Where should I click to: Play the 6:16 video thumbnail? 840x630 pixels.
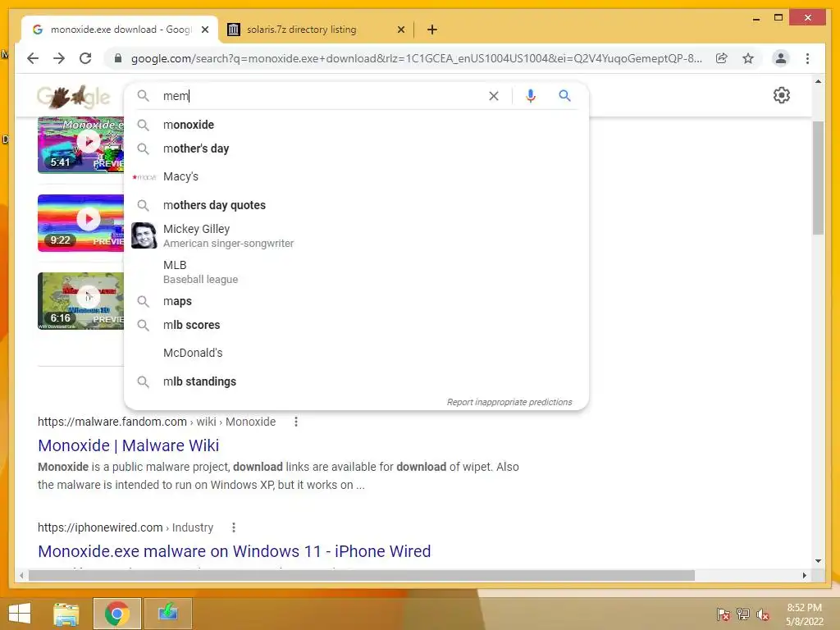(80, 300)
